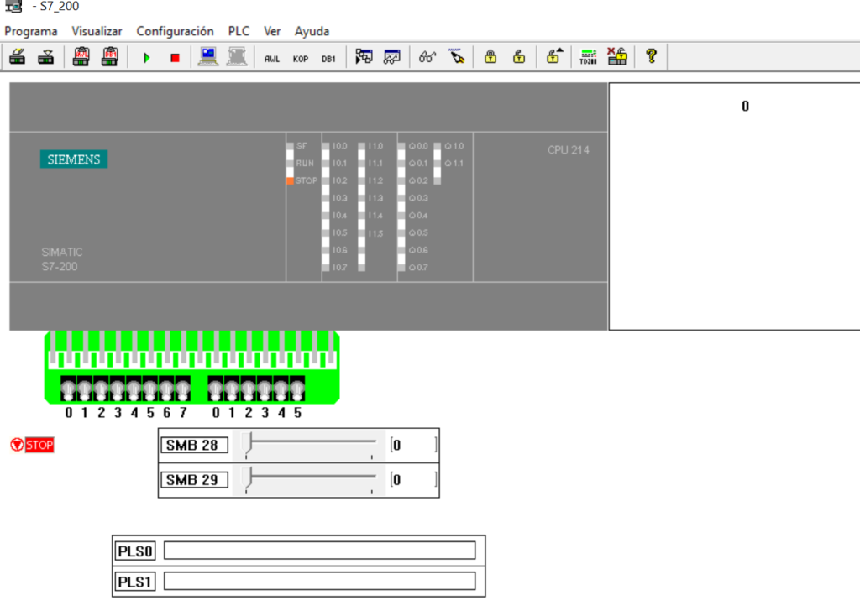Open the Programa menu
The height and width of the screenshot is (616, 860).
coord(31,31)
